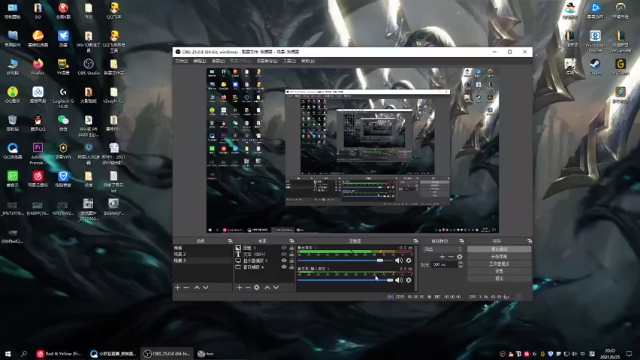Viewport: 640px width, 360px height.
Task: Pop out the Controls dock panel
Action: point(529,241)
